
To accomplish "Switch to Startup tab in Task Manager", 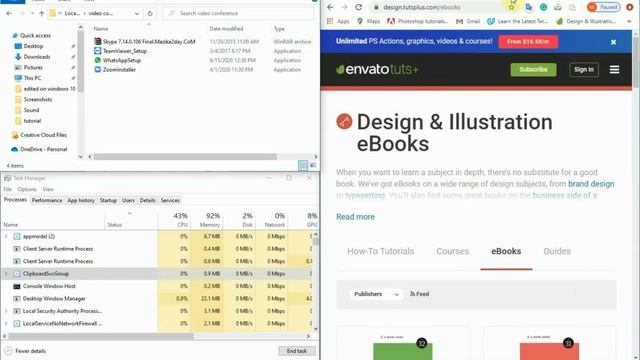I will coord(108,200).
